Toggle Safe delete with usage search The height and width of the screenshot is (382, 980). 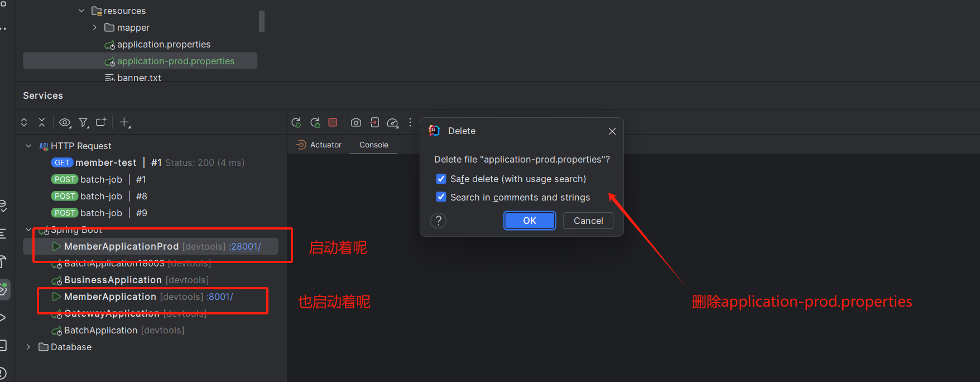pos(441,179)
